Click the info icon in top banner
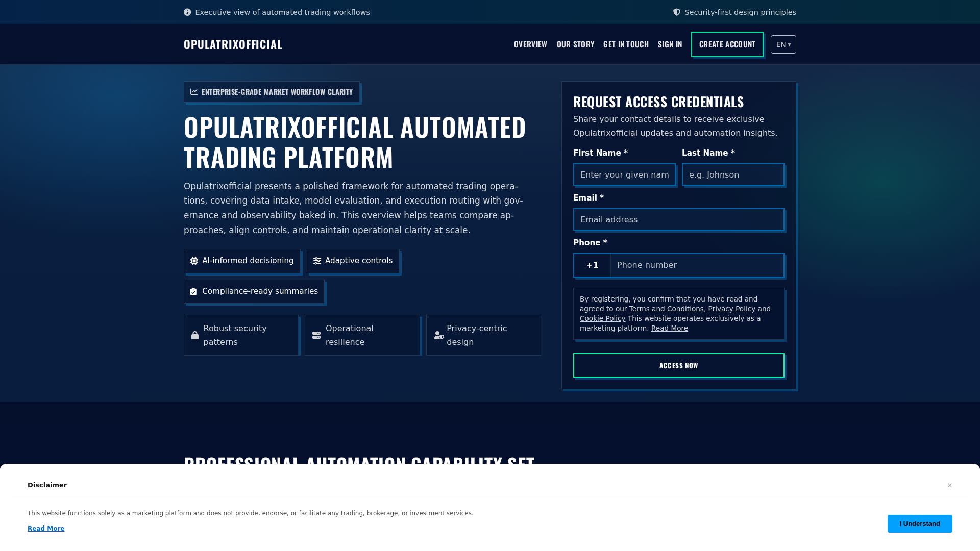 [x=187, y=12]
